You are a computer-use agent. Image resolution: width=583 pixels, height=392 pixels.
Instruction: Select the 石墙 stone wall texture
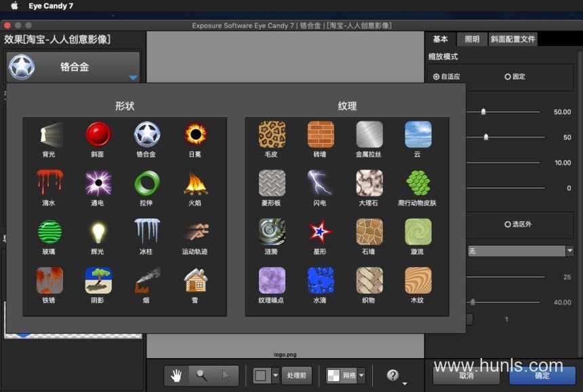[369, 232]
